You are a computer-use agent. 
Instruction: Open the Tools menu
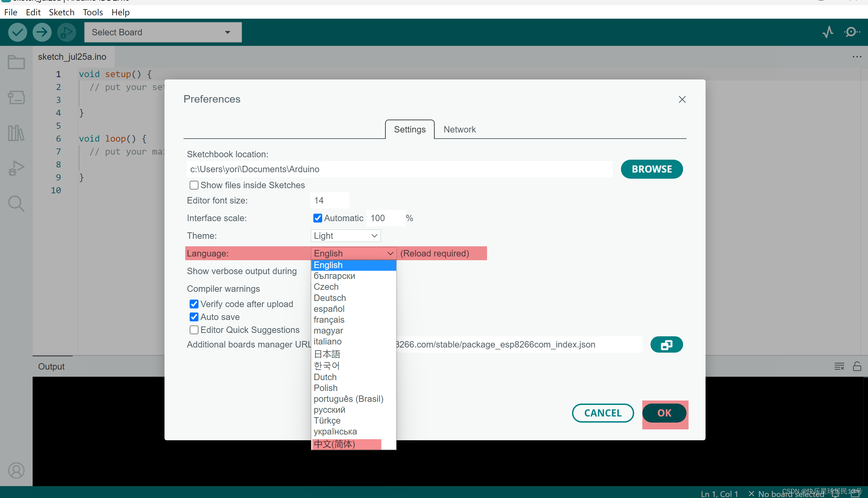pyautogui.click(x=92, y=12)
